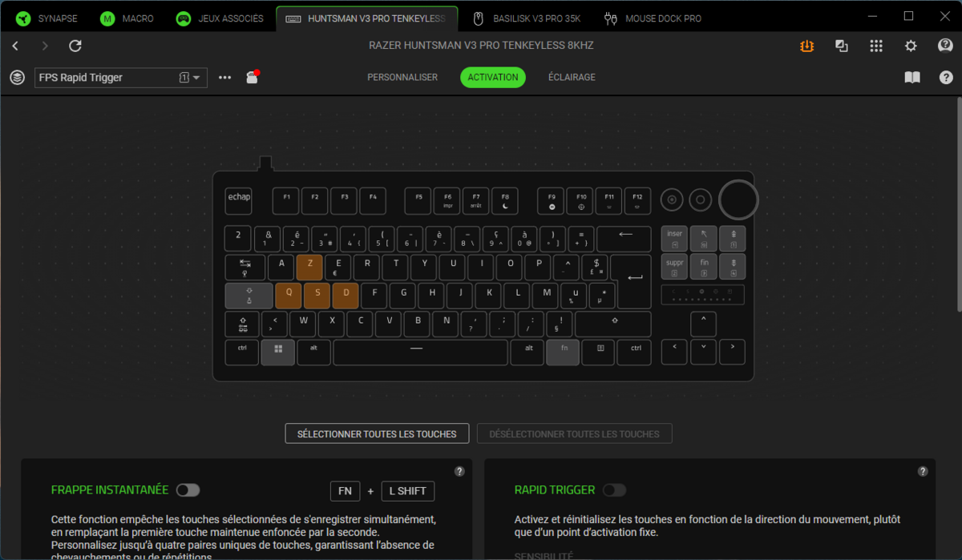962x560 pixels.
Task: Select the home arrow key
Action: click(704, 239)
